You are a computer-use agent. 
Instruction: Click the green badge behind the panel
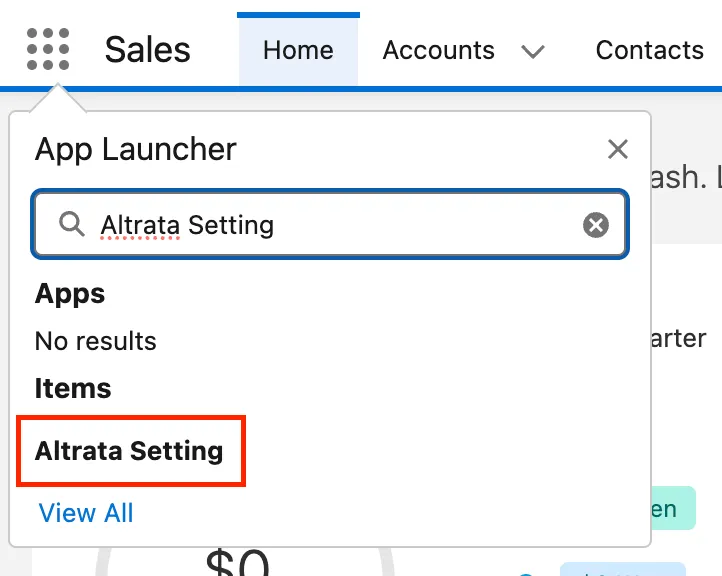pyautogui.click(x=673, y=508)
